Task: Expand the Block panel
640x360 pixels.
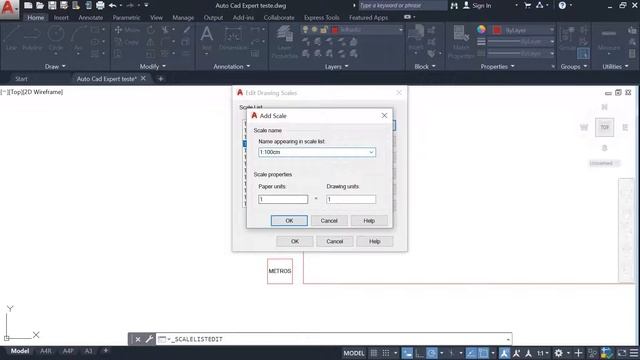Action: coord(425,67)
